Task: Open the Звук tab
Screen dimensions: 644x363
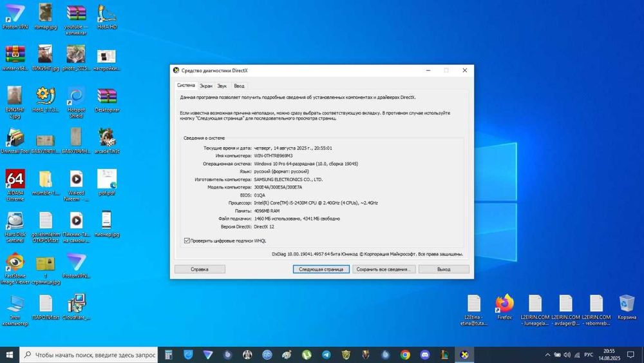Action: coord(222,86)
